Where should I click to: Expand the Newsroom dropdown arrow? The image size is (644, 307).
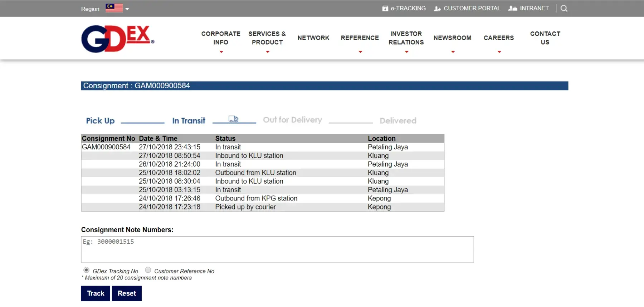click(453, 52)
